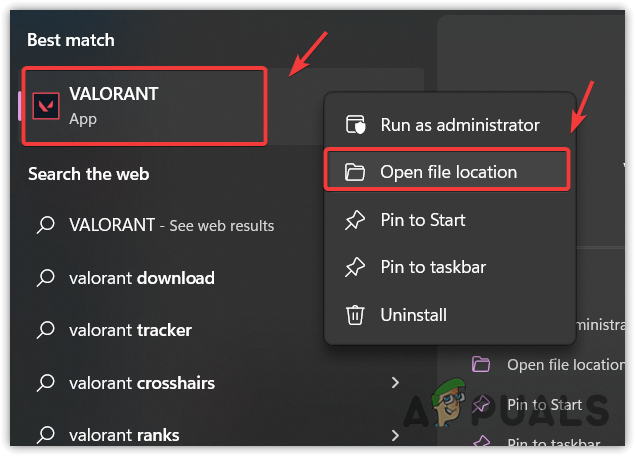The height and width of the screenshot is (456, 635).
Task: Click search icon beside VALORANT See web results
Action: click(46, 225)
